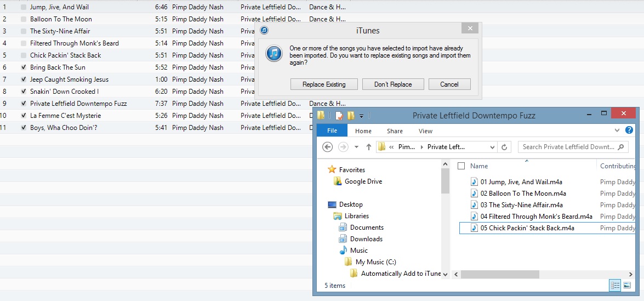This screenshot has height=301, width=644.
Task: Open Explorer recent locations dropdown
Action: (x=356, y=147)
